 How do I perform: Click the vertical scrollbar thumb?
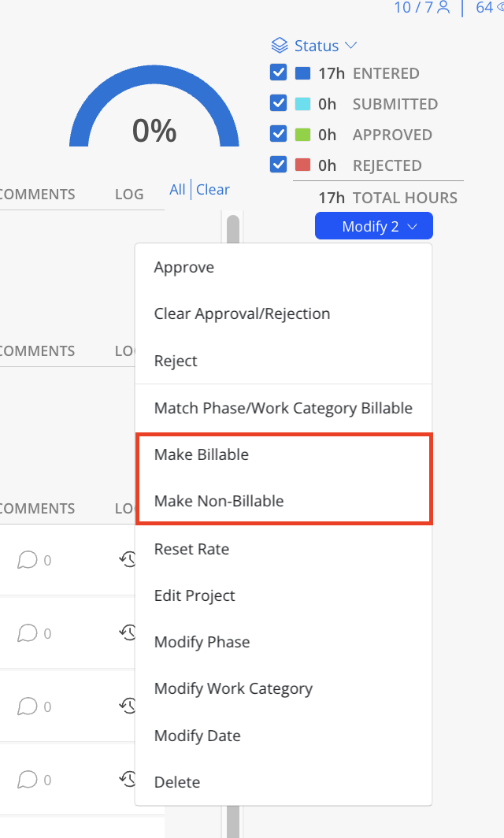[233, 230]
